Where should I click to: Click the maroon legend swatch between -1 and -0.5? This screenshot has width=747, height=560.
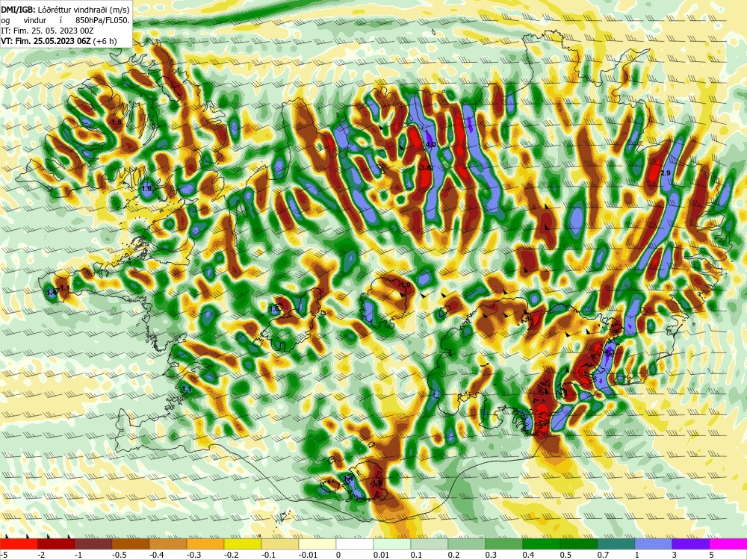click(x=93, y=544)
